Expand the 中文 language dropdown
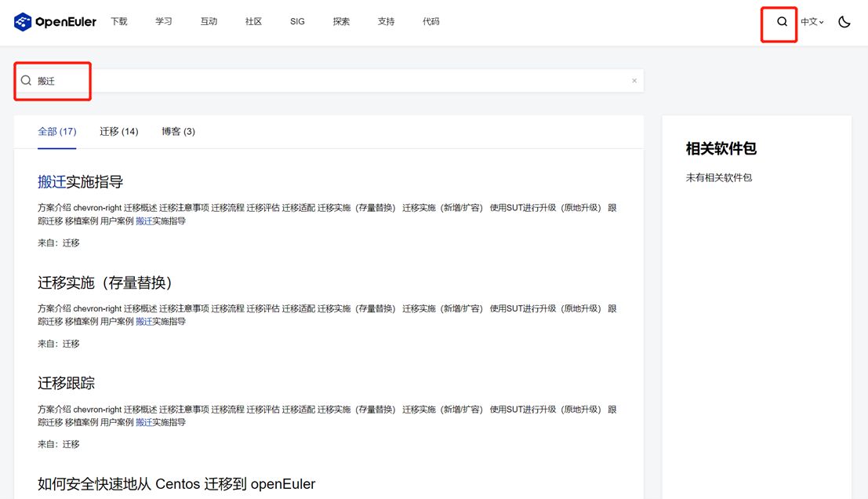Image resolution: width=868 pixels, height=499 pixels. [812, 22]
